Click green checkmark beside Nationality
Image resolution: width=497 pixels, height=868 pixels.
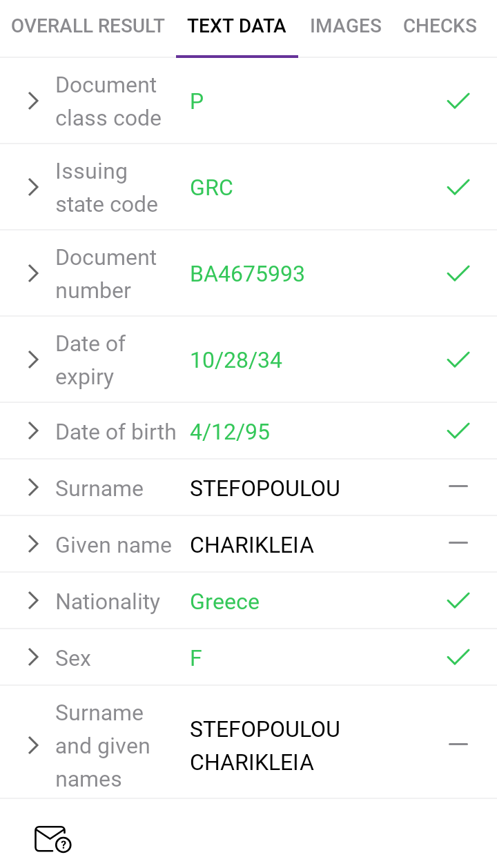point(458,601)
